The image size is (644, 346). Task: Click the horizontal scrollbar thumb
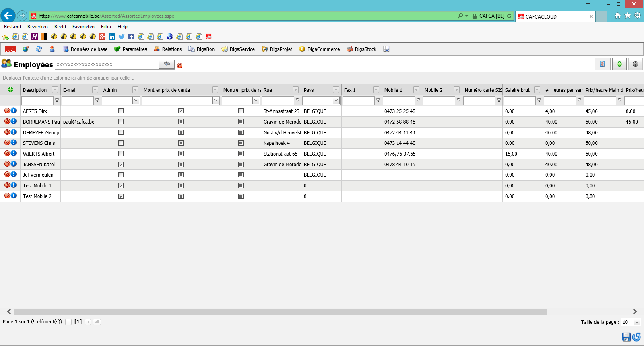(x=280, y=311)
